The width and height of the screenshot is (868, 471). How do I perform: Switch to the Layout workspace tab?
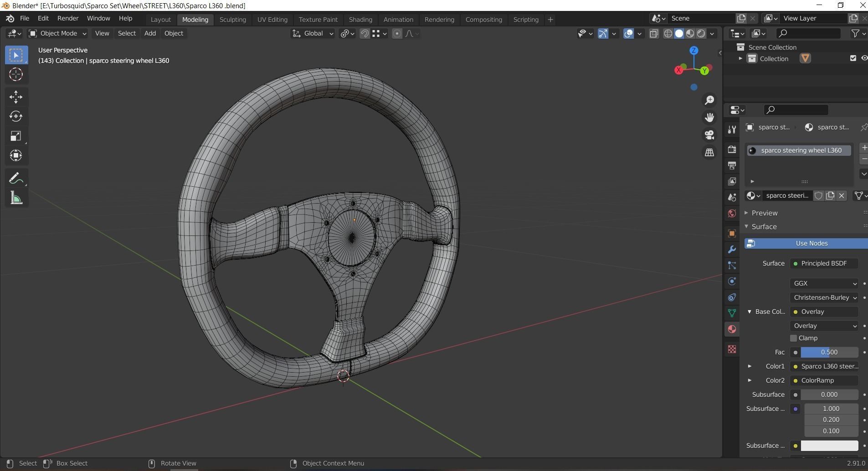point(161,20)
